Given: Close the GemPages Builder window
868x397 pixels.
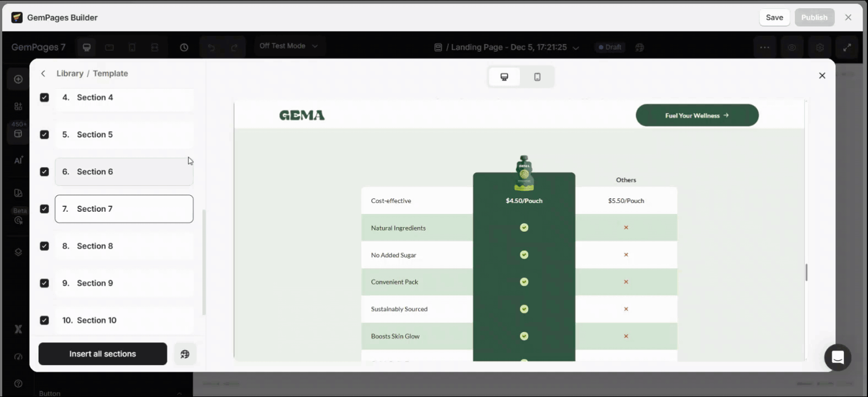Looking at the screenshot, I should coord(848,18).
